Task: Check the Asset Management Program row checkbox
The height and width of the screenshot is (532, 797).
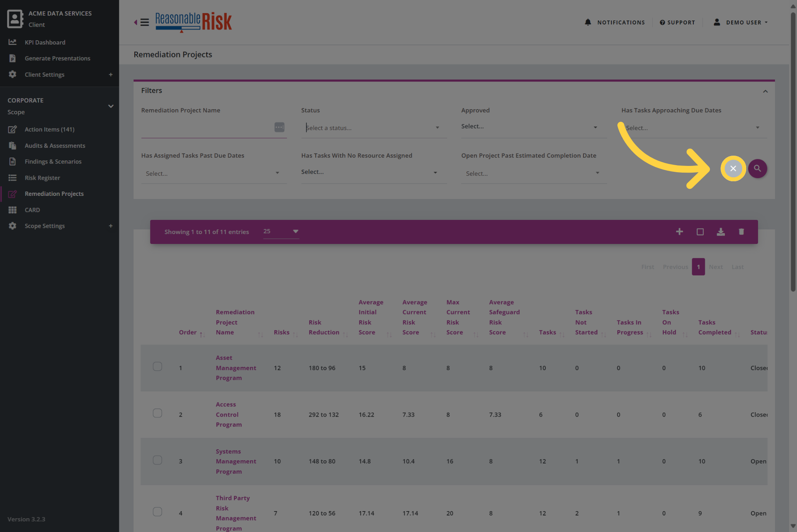Action: coord(157,366)
